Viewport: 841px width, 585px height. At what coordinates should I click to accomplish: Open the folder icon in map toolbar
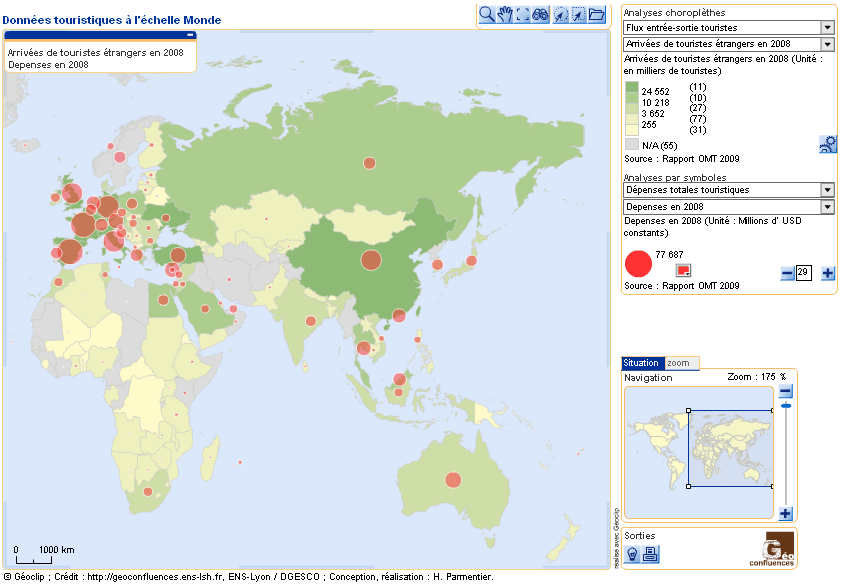(x=597, y=14)
